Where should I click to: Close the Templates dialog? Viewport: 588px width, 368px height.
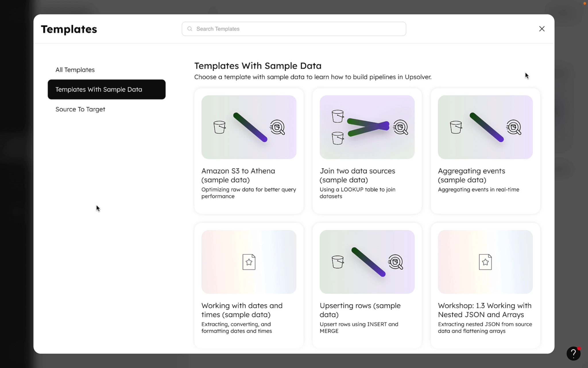tap(542, 29)
